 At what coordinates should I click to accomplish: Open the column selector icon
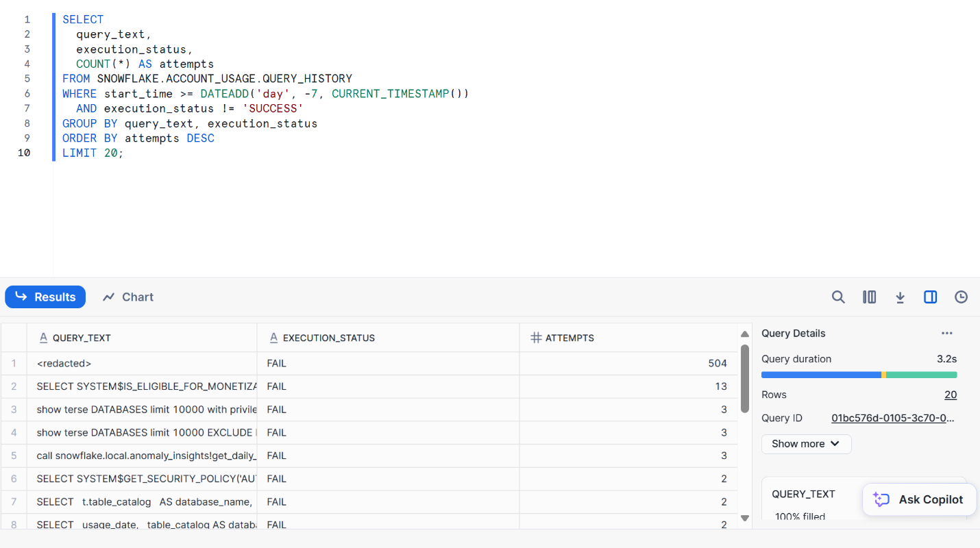pos(869,297)
